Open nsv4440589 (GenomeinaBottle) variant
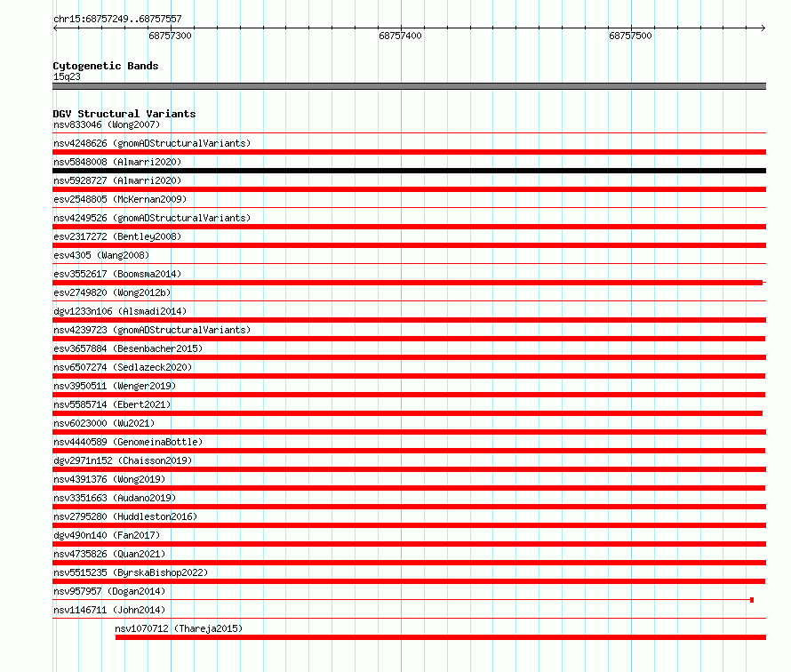This screenshot has width=791, height=672. pyautogui.click(x=128, y=442)
